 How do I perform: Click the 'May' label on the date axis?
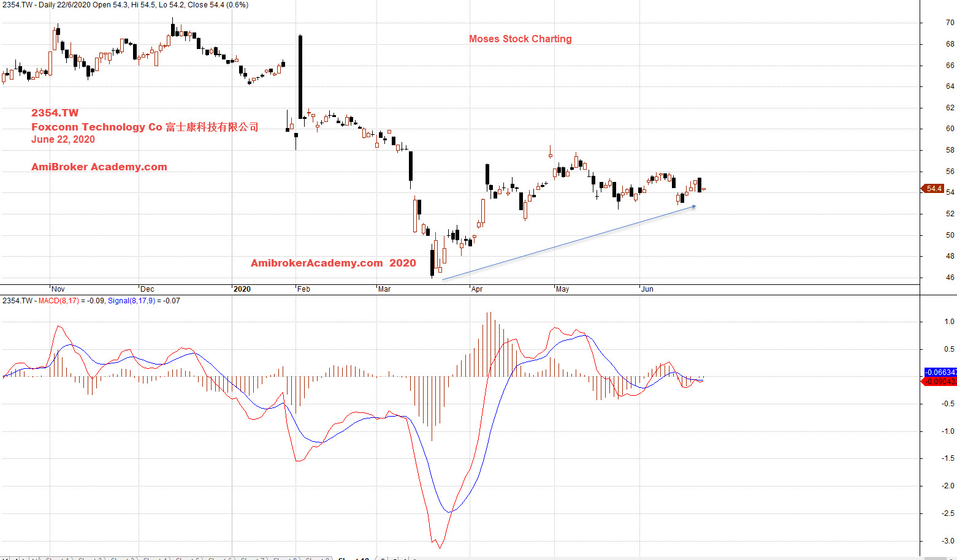pos(562,289)
